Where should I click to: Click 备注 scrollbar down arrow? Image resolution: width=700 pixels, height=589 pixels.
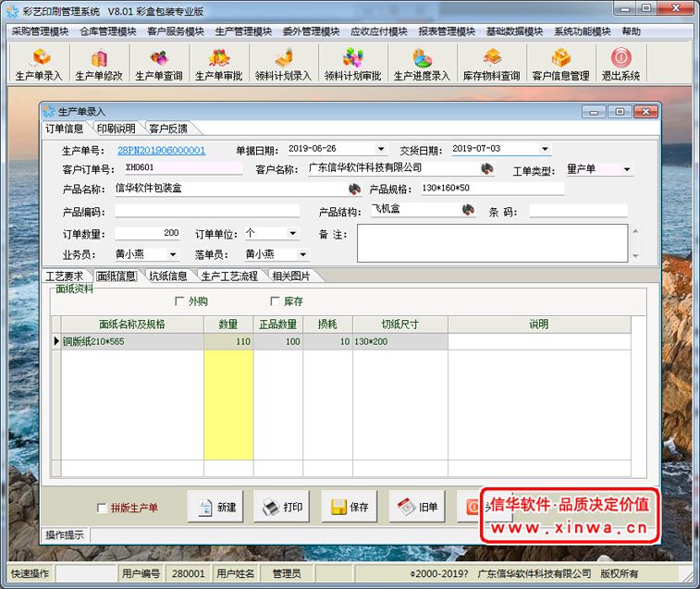pos(635,256)
